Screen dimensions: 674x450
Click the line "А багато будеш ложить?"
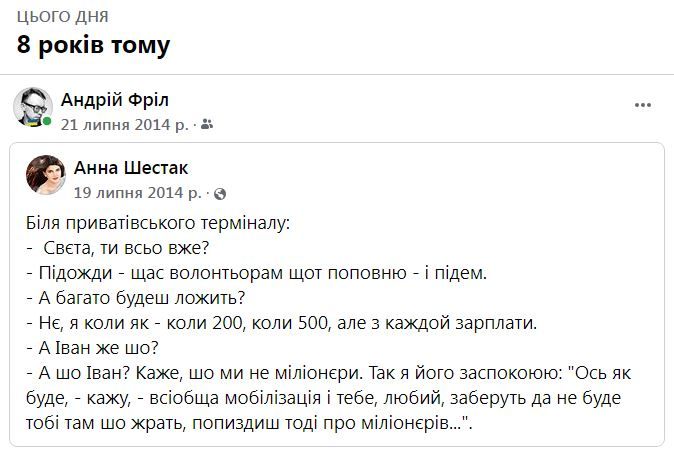135,298
